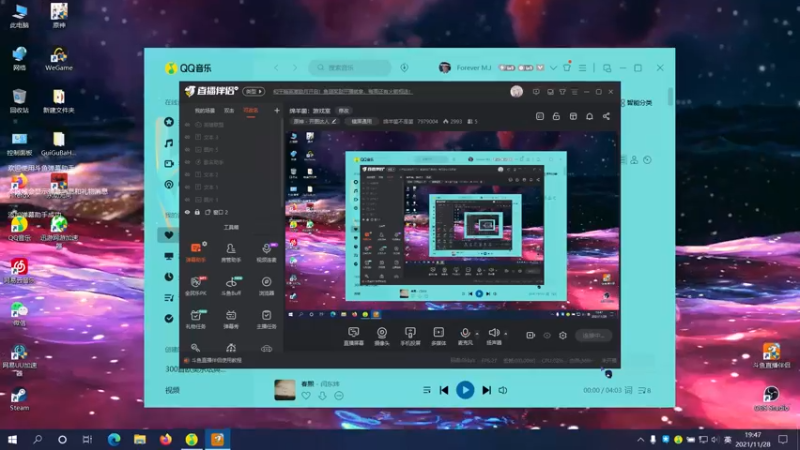Toggle visibility eye of 文本 2 layer

(x=187, y=174)
